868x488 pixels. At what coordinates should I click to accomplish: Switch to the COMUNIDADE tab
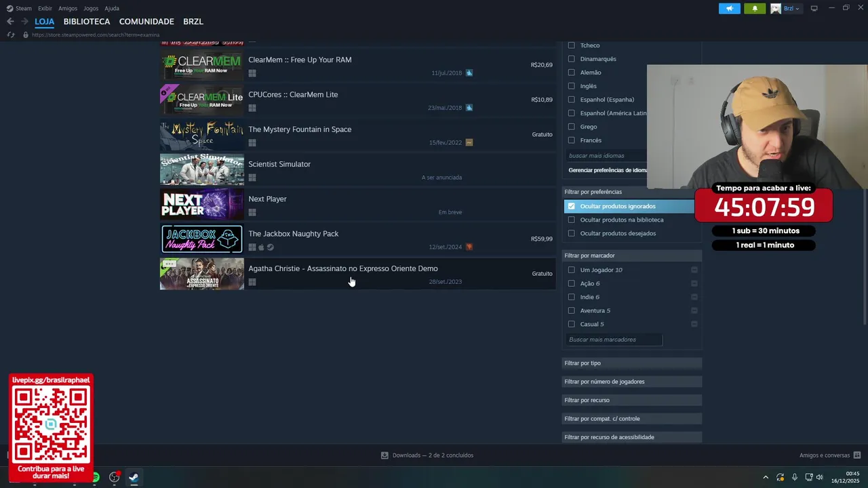pos(146,22)
